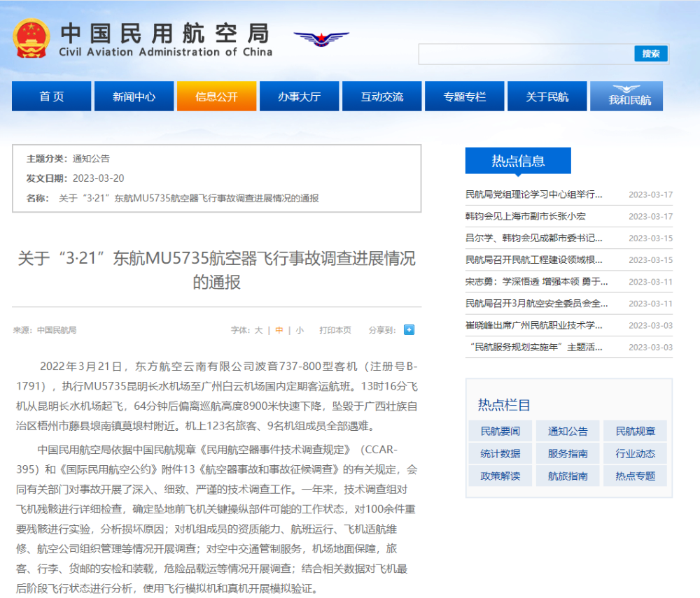Click the 热点专题 hot column button
Screen dimensions: 700x598
tap(635, 476)
